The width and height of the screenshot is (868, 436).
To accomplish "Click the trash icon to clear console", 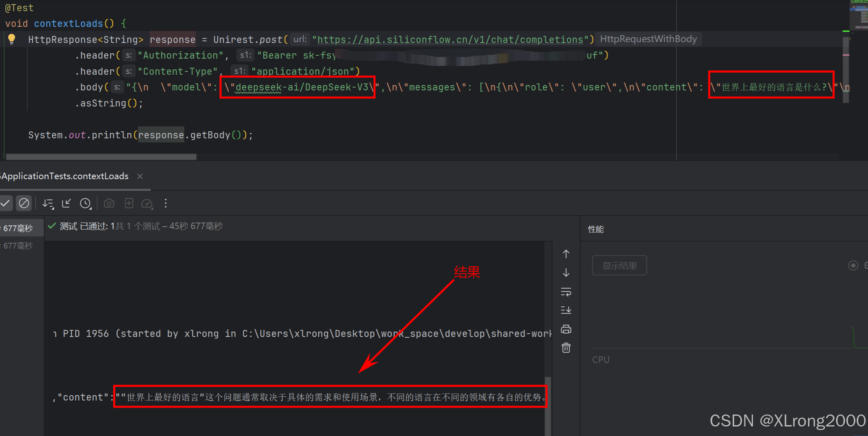I will click(x=566, y=348).
